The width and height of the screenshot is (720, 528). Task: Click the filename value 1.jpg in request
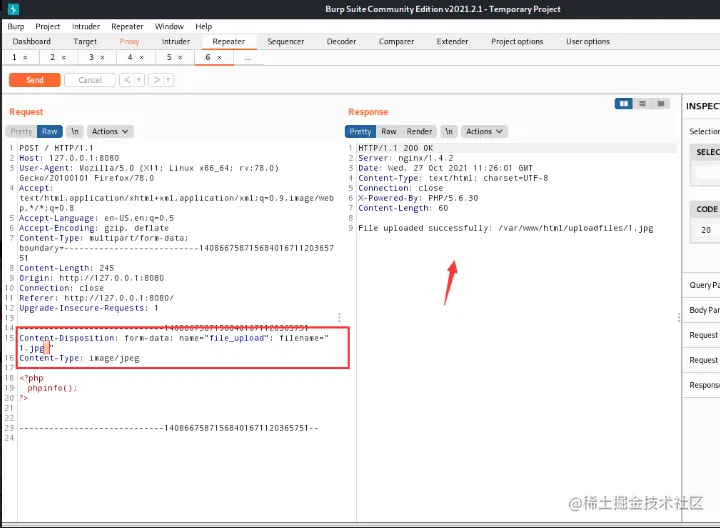click(x=32, y=348)
